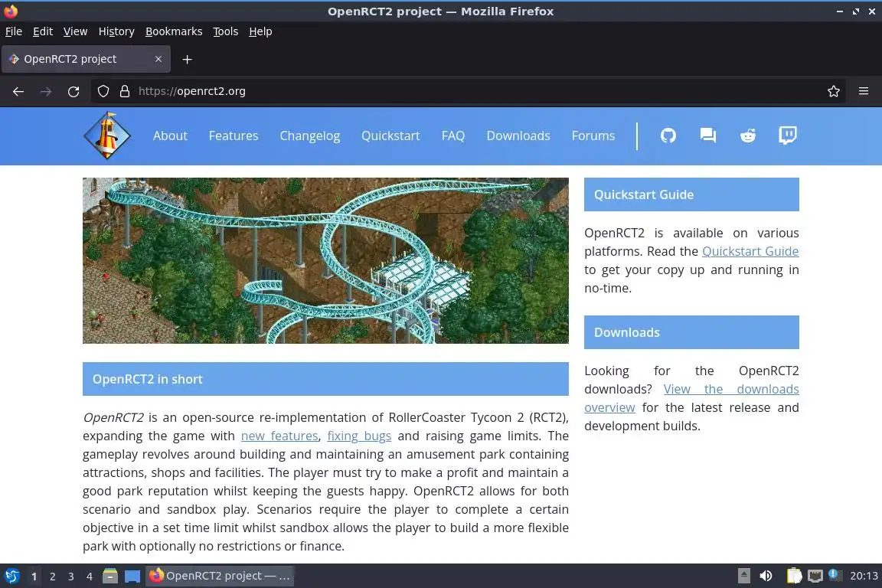
Task: Click the Quickstart Guide link in sidebar text
Action: point(750,252)
